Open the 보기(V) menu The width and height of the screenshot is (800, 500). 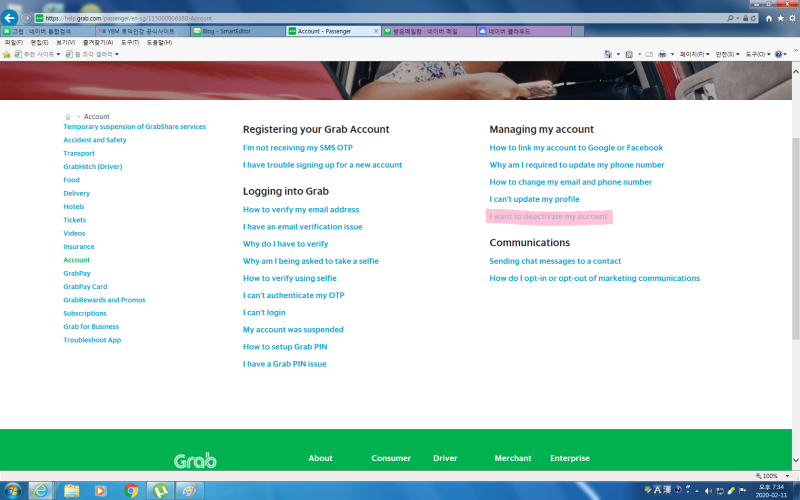click(65, 42)
